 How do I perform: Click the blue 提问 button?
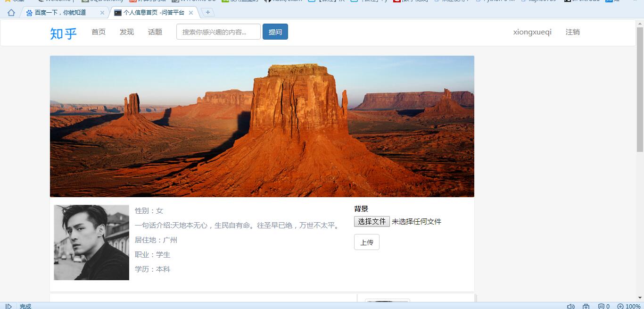tap(275, 32)
